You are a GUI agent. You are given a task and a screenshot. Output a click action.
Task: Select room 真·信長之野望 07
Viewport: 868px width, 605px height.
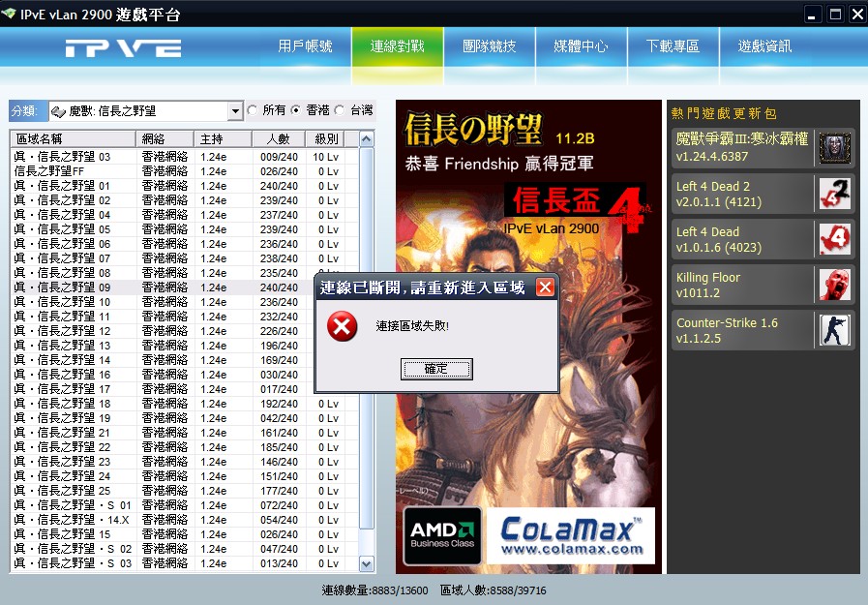click(x=185, y=257)
